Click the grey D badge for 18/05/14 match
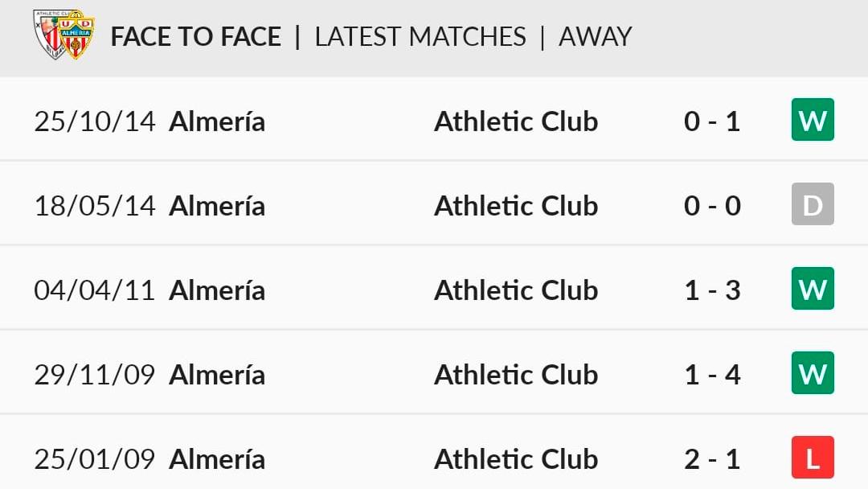868x489 pixels. point(813,203)
